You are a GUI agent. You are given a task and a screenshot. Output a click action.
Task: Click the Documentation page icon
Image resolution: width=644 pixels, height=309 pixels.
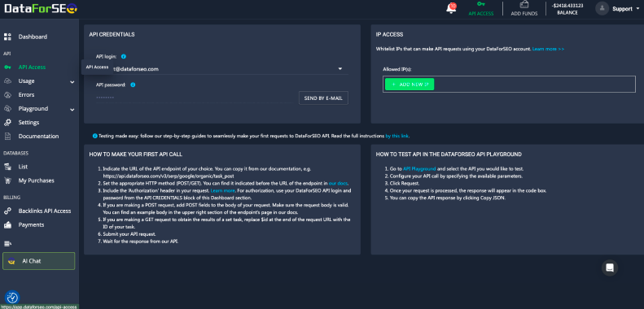(7, 137)
